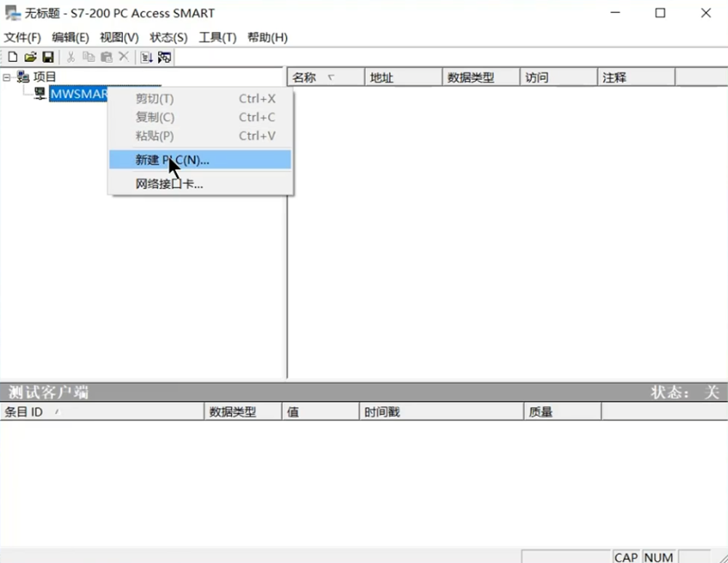Click the 时间戳 column header
The height and width of the screenshot is (563, 728).
coord(382,412)
